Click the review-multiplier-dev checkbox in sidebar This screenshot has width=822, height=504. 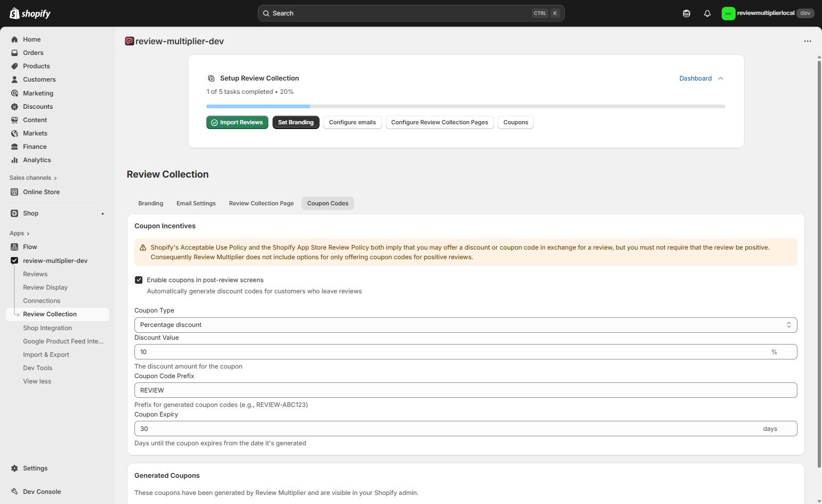click(x=14, y=260)
